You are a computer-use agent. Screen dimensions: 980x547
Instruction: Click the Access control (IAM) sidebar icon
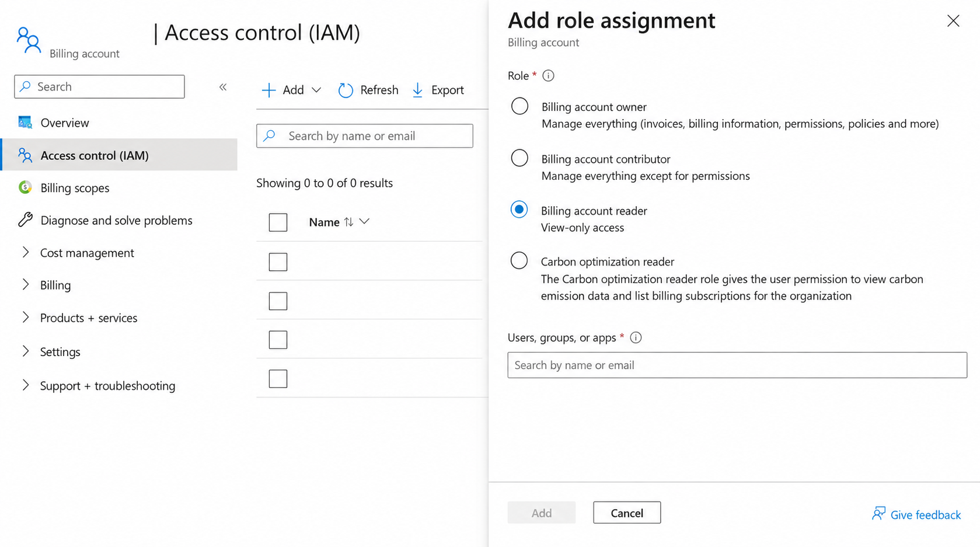[x=25, y=155]
